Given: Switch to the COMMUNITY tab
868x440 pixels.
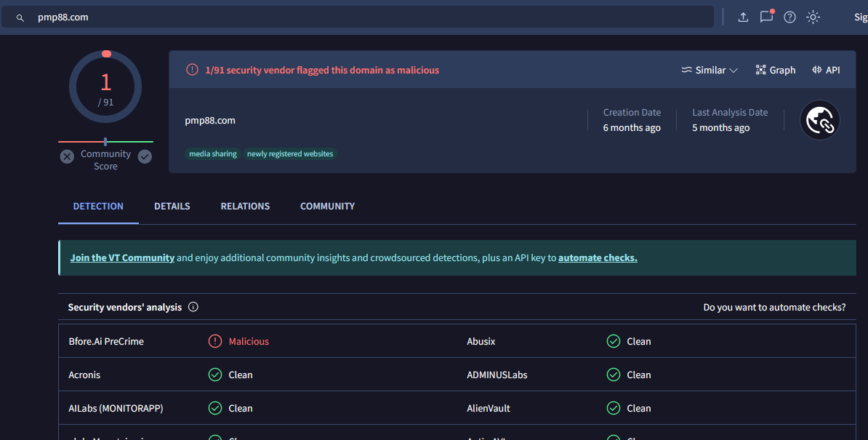Looking at the screenshot, I should [328, 206].
